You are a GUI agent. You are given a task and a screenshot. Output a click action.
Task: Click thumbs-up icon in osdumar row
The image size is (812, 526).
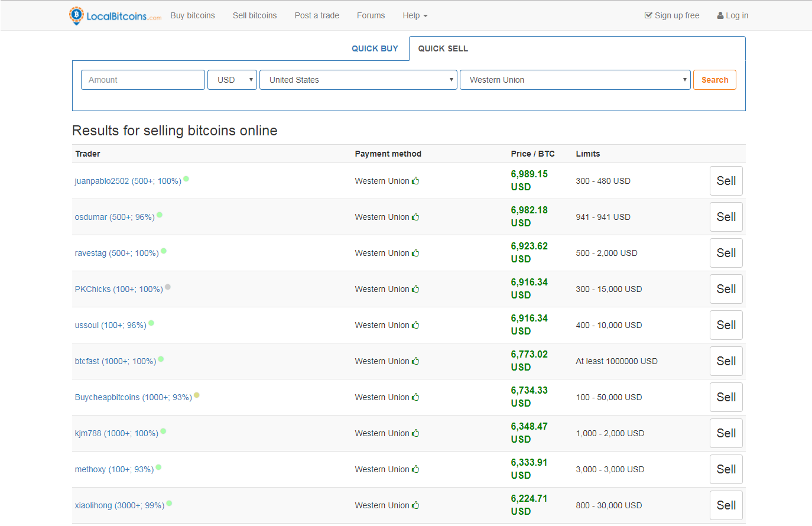(415, 217)
